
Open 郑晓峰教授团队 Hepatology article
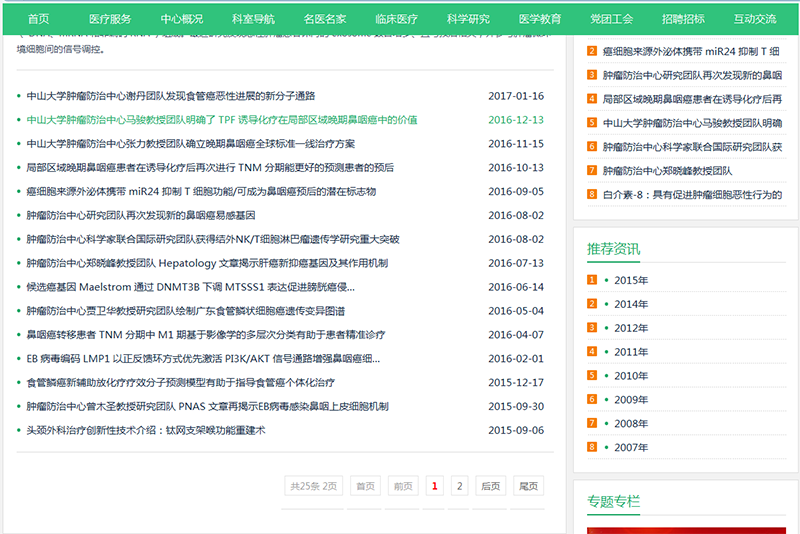207,263
